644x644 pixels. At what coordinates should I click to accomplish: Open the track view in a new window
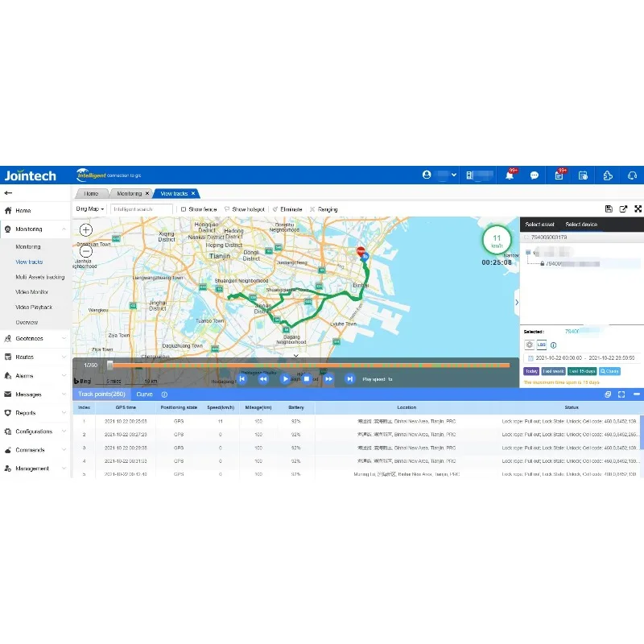[x=623, y=209]
